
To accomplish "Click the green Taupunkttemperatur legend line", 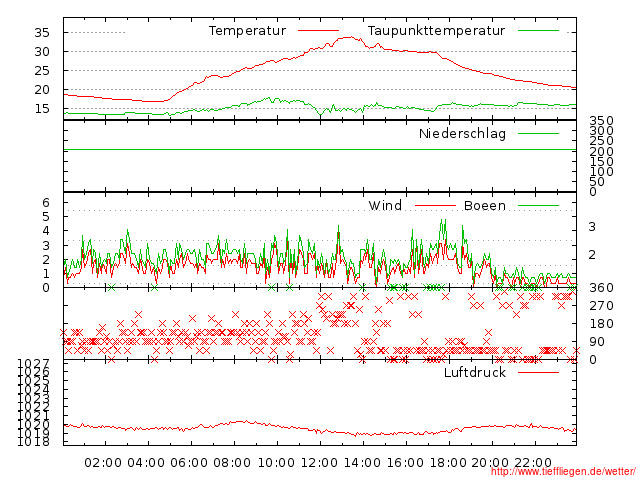I will [x=538, y=31].
